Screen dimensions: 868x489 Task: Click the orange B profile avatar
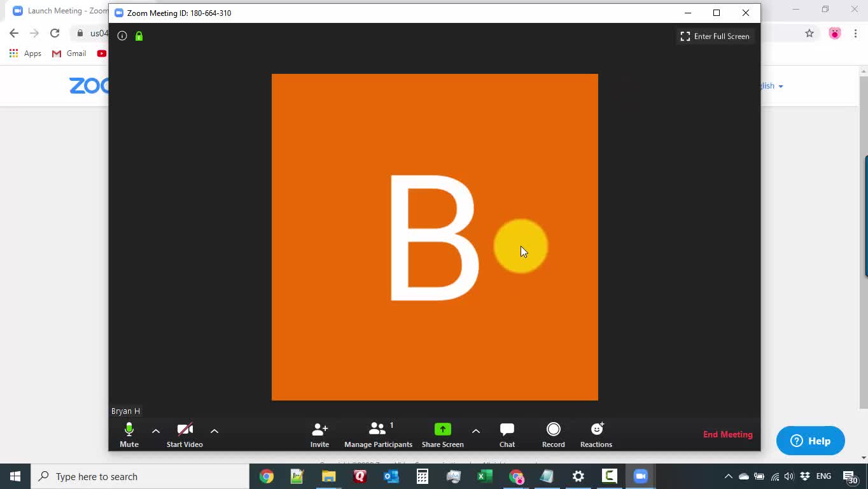coord(435,237)
